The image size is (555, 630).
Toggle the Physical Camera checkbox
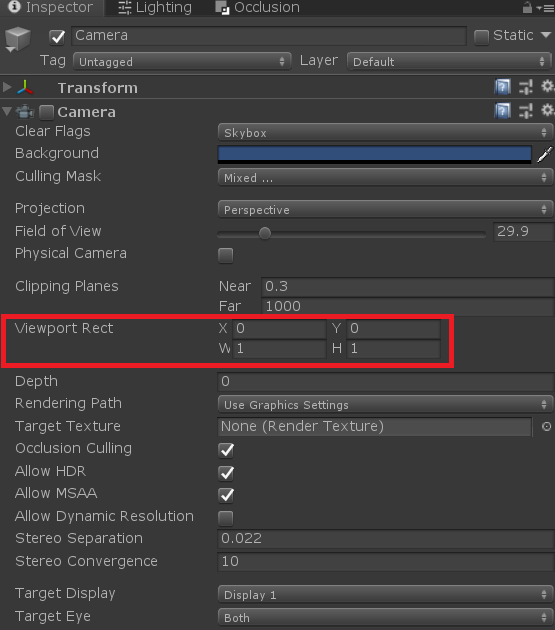pyautogui.click(x=225, y=255)
